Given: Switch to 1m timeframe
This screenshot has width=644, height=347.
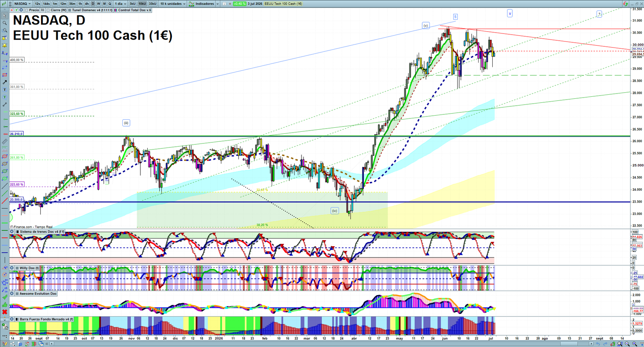Looking at the screenshot, I should 55,4.
